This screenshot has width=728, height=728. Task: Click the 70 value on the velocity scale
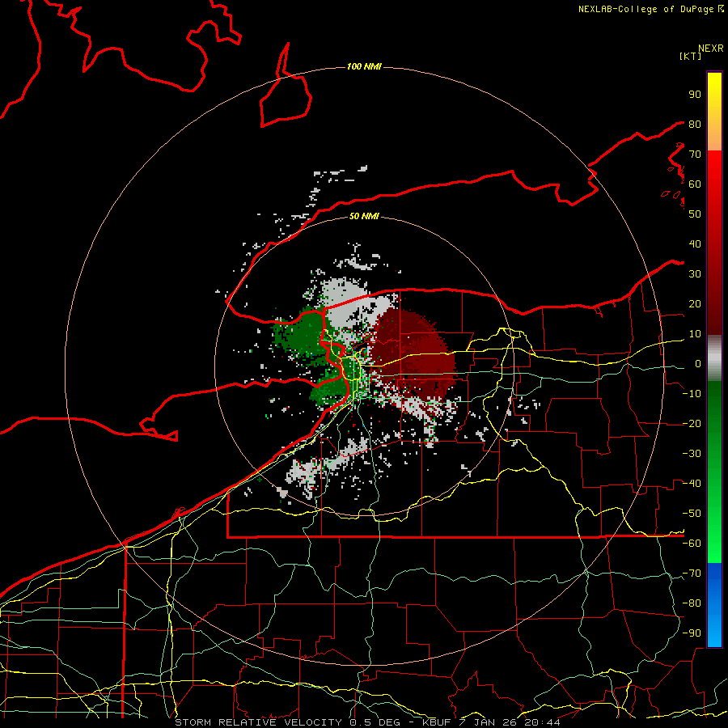tap(695, 154)
